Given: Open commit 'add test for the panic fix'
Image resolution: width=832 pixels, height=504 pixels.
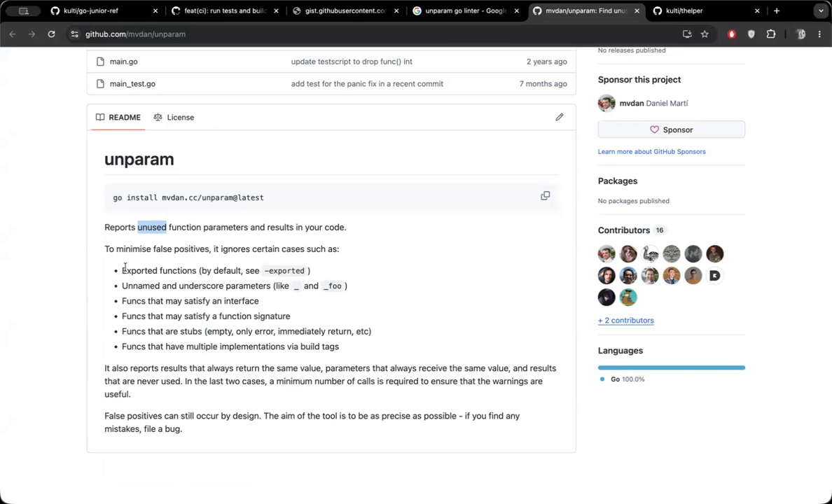Looking at the screenshot, I should point(367,84).
